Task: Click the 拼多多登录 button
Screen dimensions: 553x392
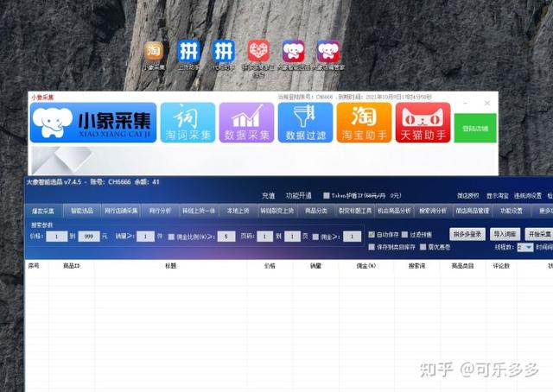Action: [467, 234]
